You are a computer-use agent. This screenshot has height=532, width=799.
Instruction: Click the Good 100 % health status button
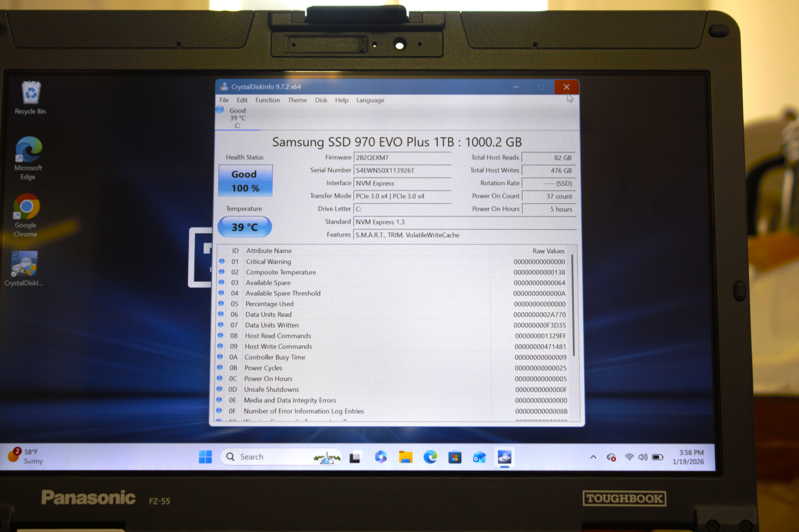pyautogui.click(x=245, y=181)
